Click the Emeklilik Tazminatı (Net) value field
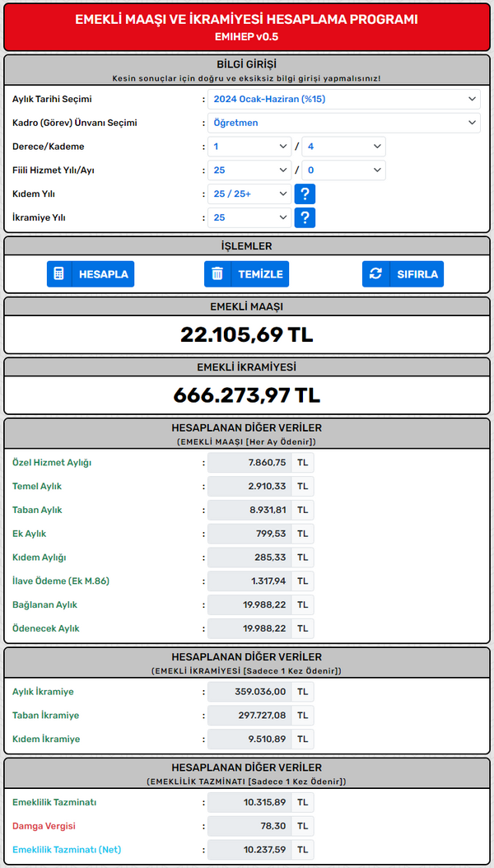Screen dimensions: 494x868 click(249, 850)
